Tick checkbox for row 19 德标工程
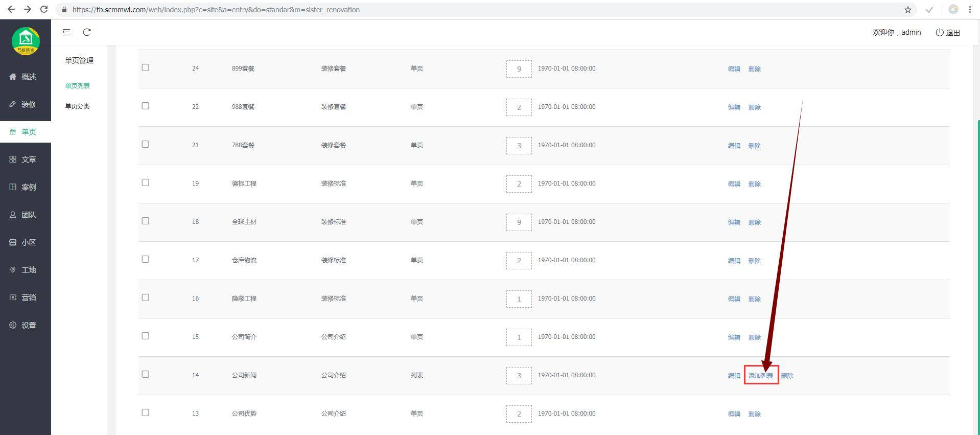980x435 pixels. pyautogui.click(x=146, y=182)
